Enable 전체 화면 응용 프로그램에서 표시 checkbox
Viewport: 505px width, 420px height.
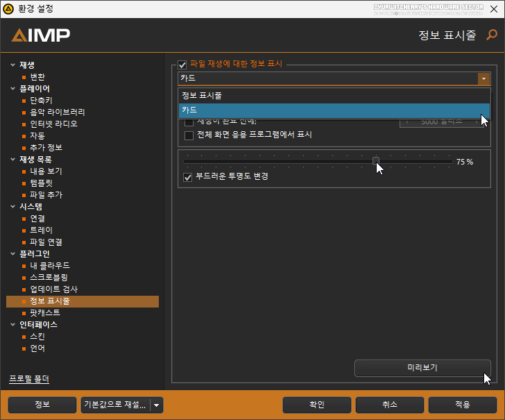189,135
